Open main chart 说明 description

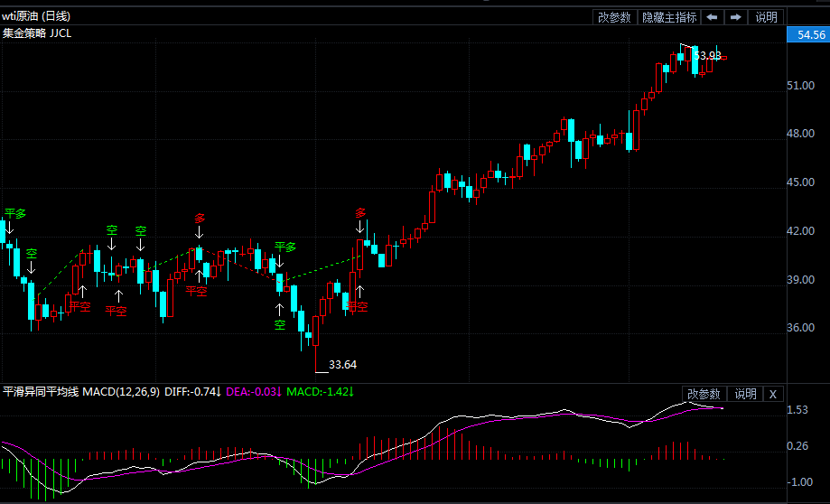click(766, 17)
